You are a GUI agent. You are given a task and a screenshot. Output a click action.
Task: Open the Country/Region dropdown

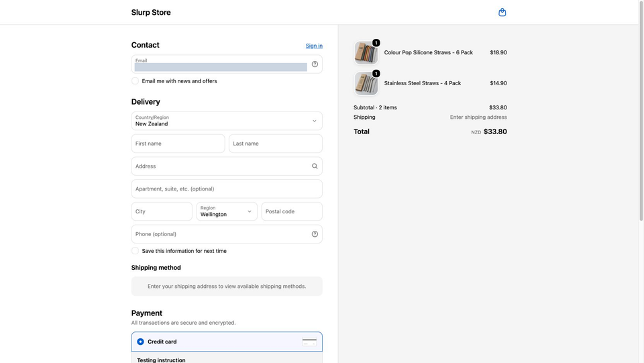[227, 121]
